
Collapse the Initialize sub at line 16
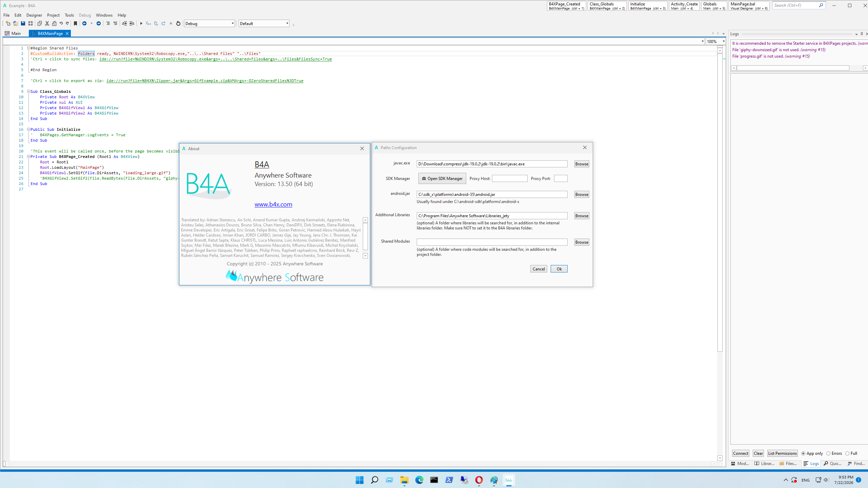click(28, 129)
